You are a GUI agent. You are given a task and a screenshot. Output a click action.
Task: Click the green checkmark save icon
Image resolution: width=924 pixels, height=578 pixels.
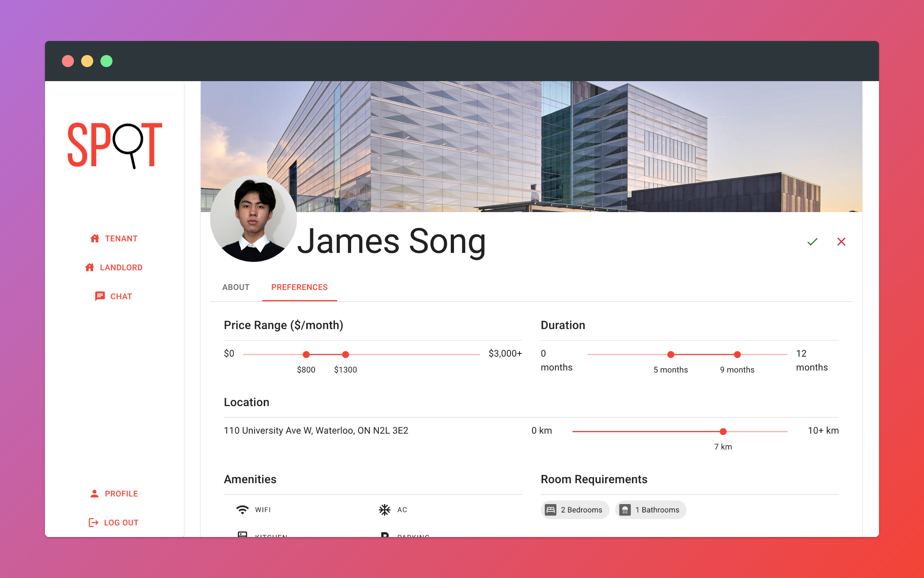point(812,241)
